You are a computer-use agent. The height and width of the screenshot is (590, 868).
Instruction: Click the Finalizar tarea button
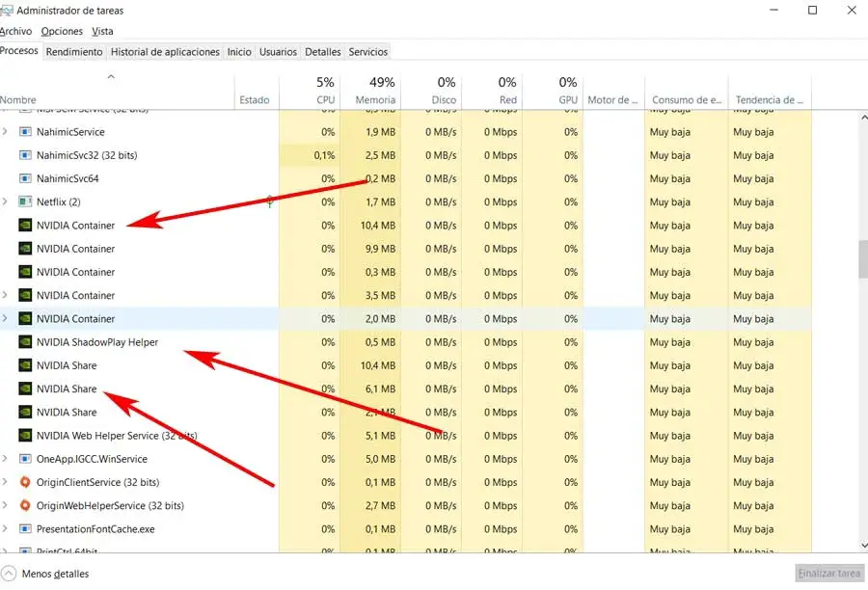828,574
